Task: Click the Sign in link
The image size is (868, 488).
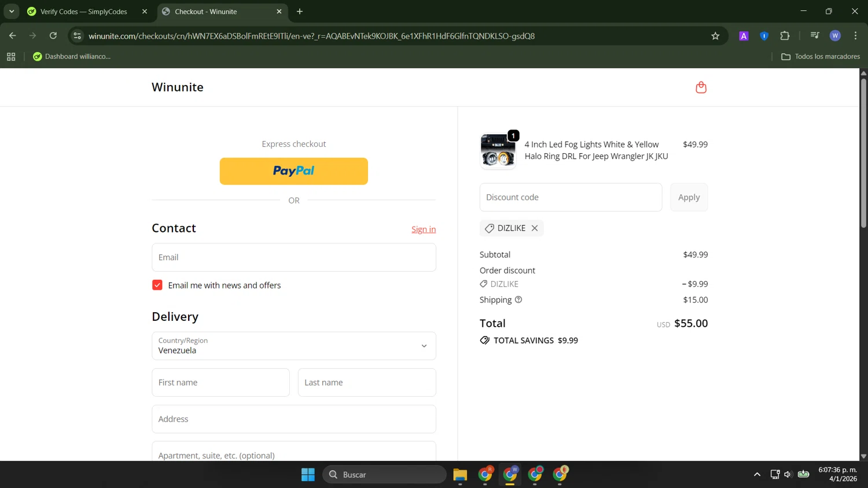Action: [424, 230]
